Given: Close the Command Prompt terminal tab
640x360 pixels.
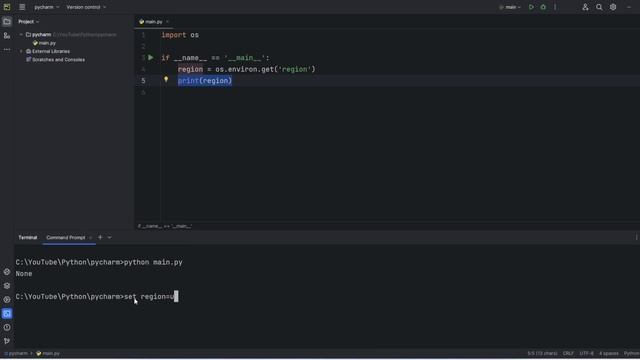Looking at the screenshot, I should click(91, 238).
